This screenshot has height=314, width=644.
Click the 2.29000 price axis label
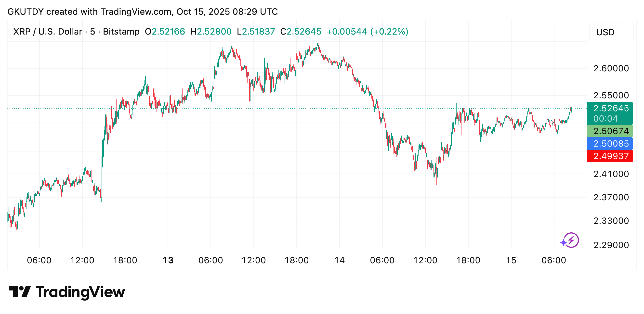pos(611,245)
